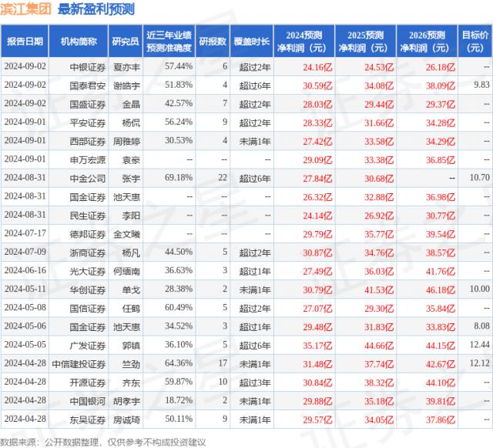This screenshot has width=493, height=448.
Task: Click accuracy value 57.44%
Action: [179, 66]
